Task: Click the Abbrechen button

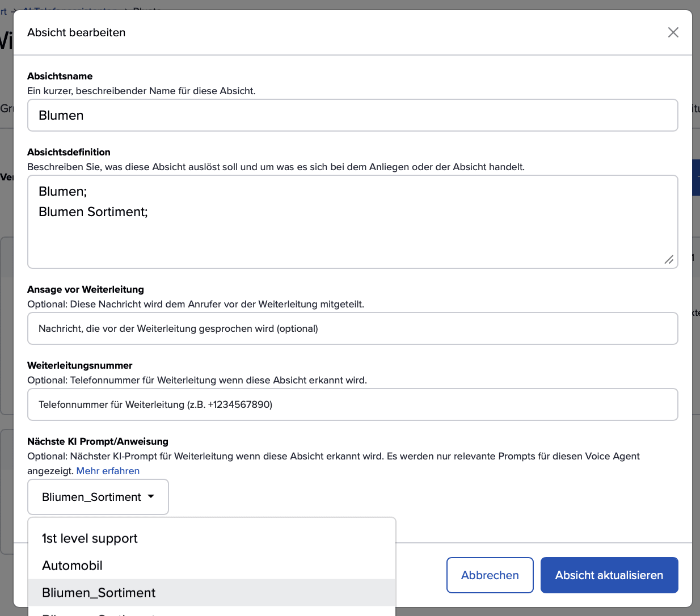Action: point(490,575)
